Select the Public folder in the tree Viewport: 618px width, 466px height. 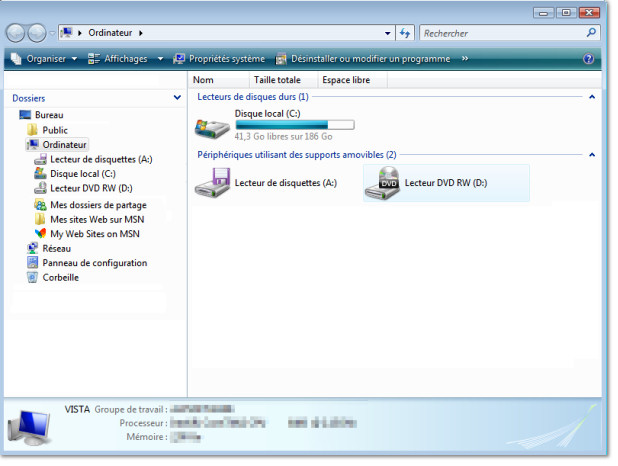coord(55,130)
